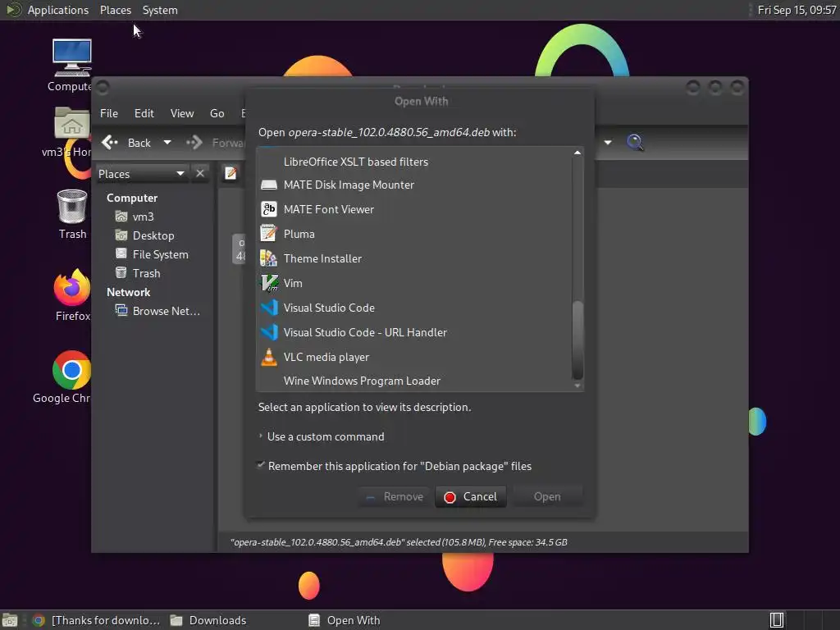Expand Use a custom command
The image size is (840, 630).
click(x=261, y=436)
